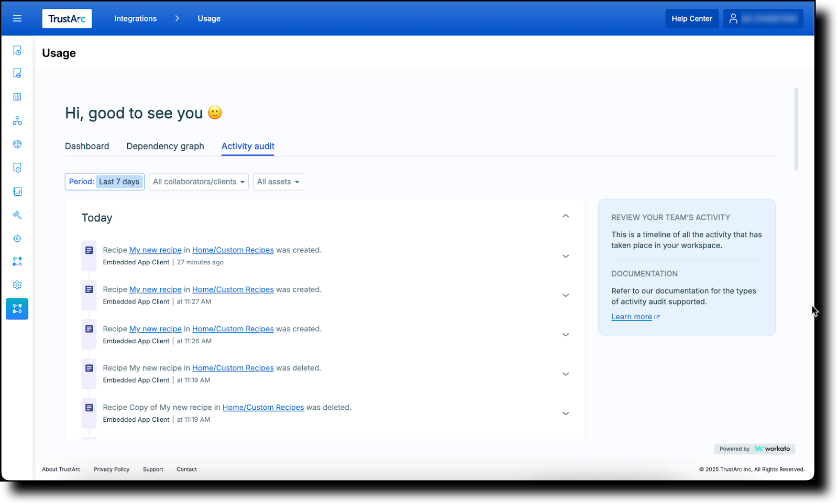This screenshot has height=504, width=838.
Task: Select the Dashboard tab
Action: click(x=87, y=146)
